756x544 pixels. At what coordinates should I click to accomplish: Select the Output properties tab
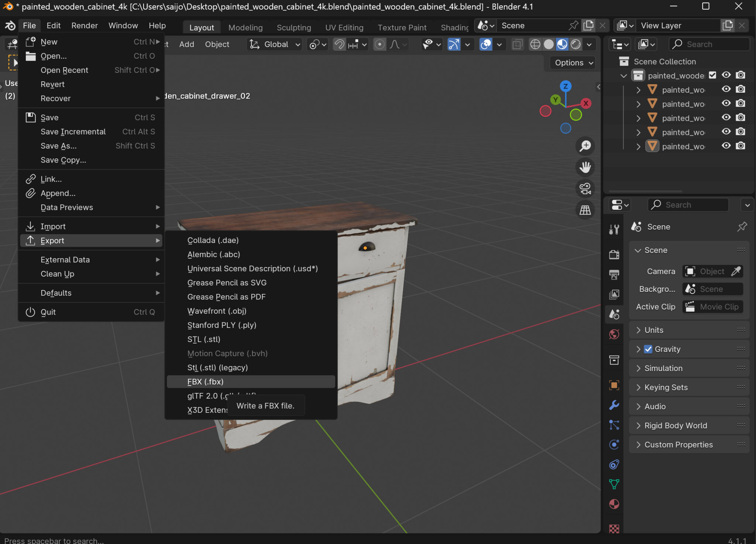tap(614, 275)
